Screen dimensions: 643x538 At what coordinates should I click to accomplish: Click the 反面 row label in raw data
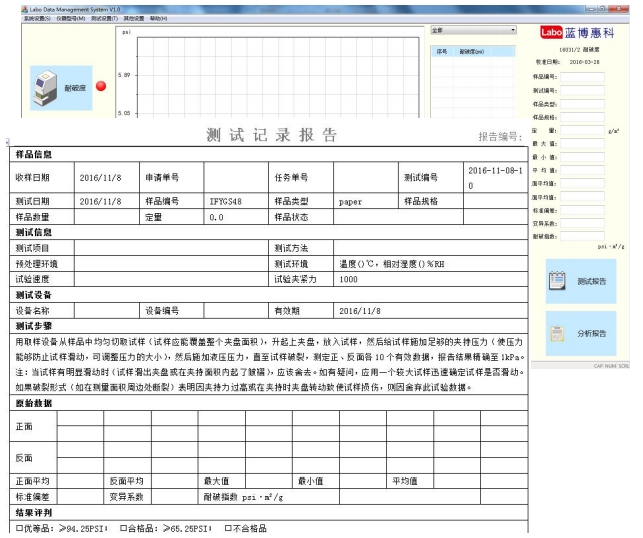pos(24,458)
